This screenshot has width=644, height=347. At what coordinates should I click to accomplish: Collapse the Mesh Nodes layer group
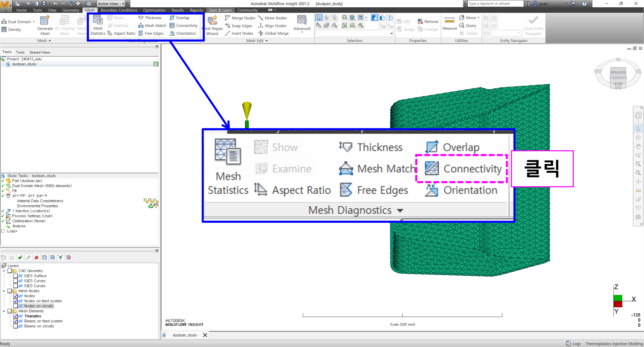point(4,291)
